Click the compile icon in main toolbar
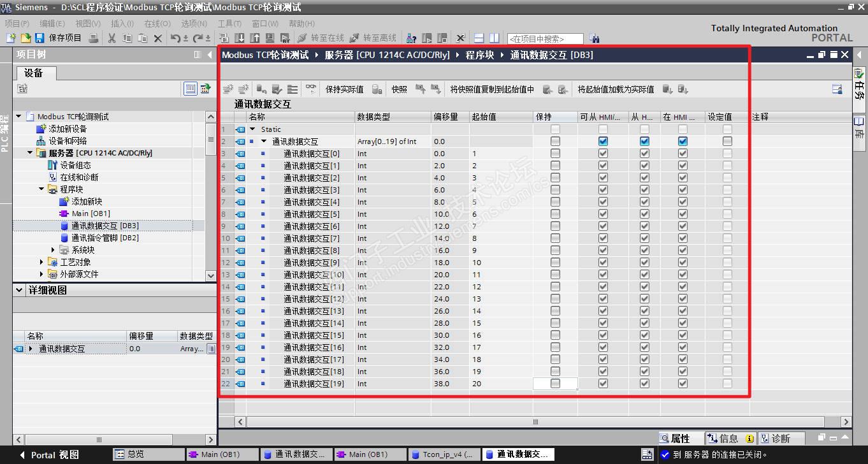 224,38
